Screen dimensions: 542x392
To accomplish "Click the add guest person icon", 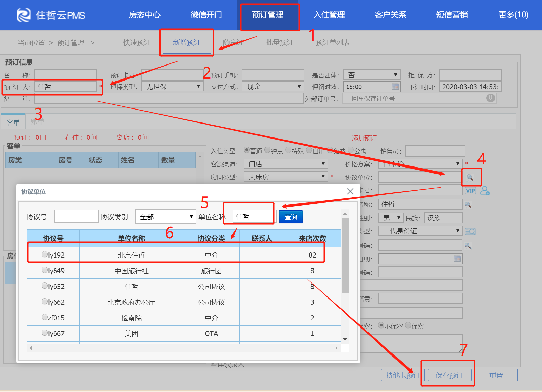I will click(485, 191).
